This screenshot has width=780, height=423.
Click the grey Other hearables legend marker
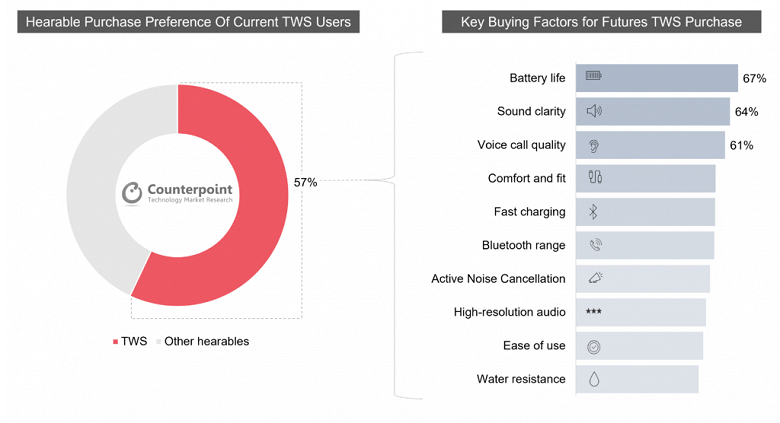point(158,342)
